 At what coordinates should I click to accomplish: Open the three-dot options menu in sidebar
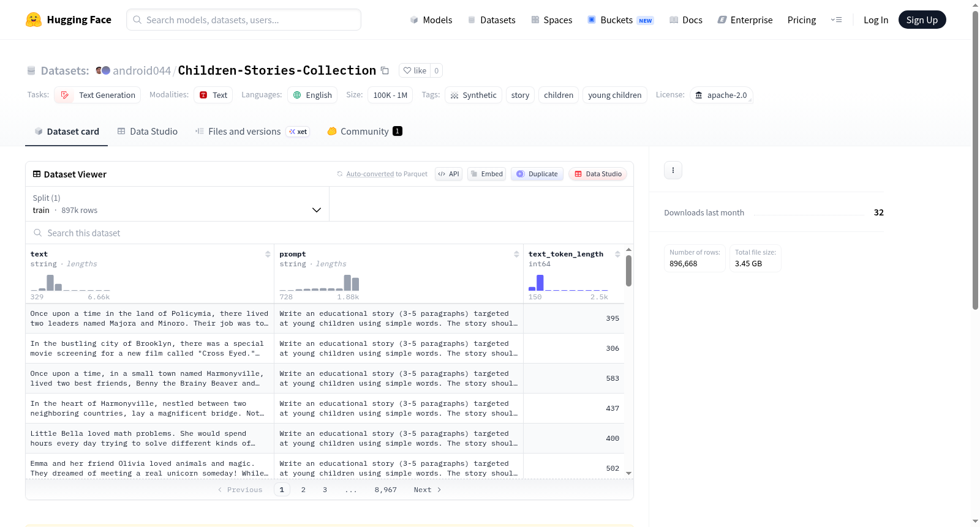[x=673, y=170]
